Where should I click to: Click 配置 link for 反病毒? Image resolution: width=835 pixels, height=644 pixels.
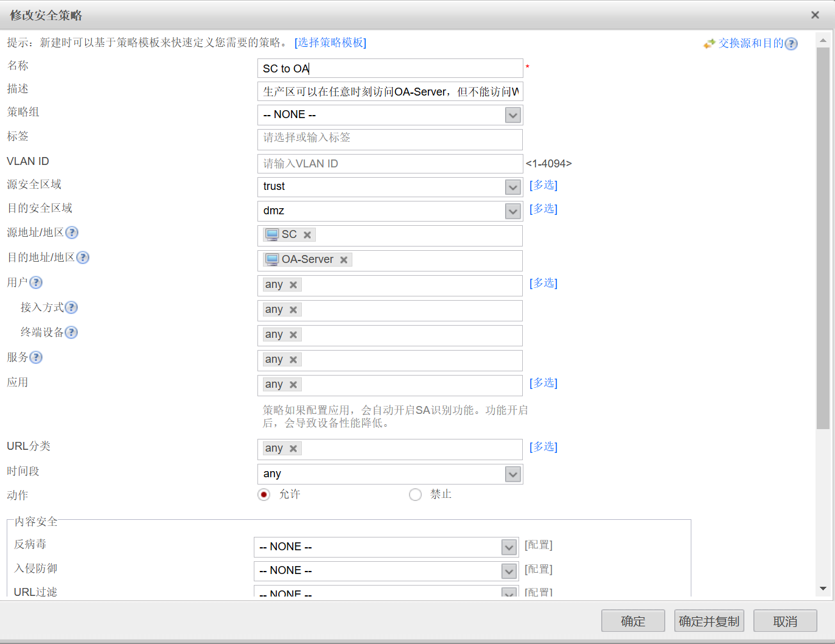click(x=539, y=545)
